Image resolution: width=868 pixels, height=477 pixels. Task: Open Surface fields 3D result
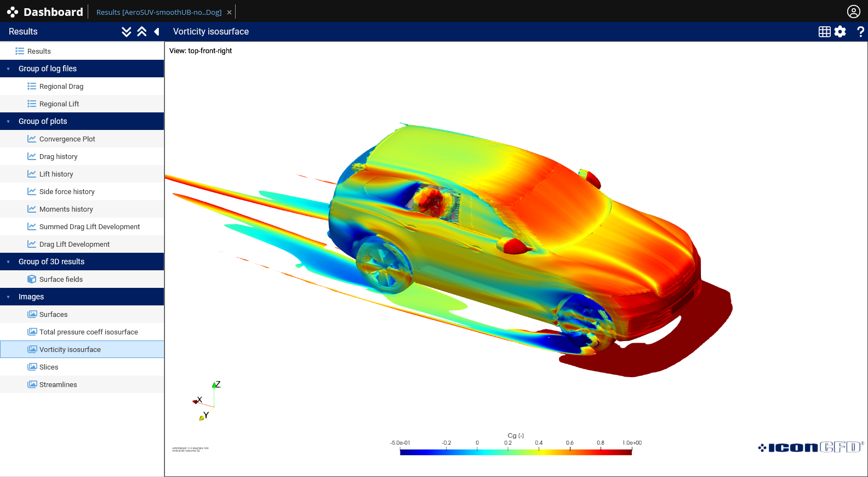82,279
